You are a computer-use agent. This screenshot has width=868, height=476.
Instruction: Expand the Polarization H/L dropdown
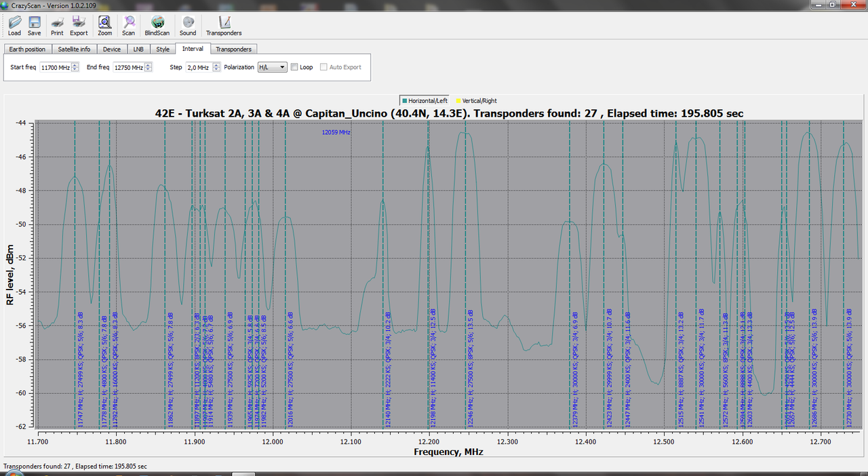(272, 67)
